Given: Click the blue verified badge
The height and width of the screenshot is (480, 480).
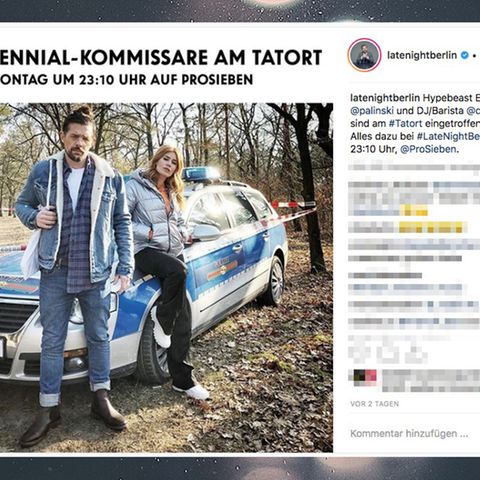Looking at the screenshot, I should click(x=464, y=55).
